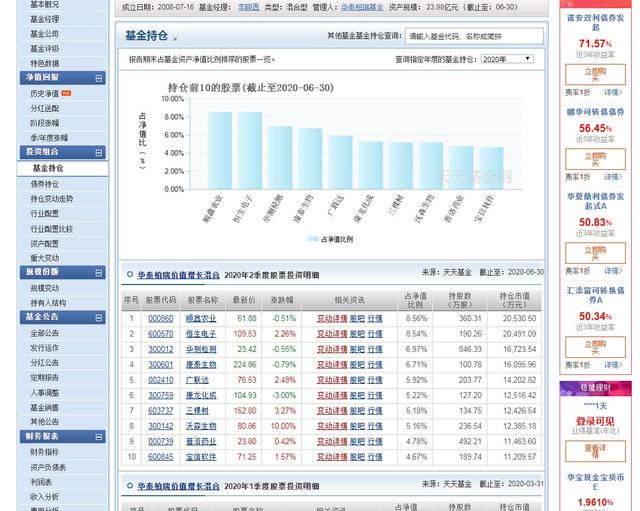640x511 pixels.
Task: Click the 稳健理财 banner
Action: click(x=595, y=388)
